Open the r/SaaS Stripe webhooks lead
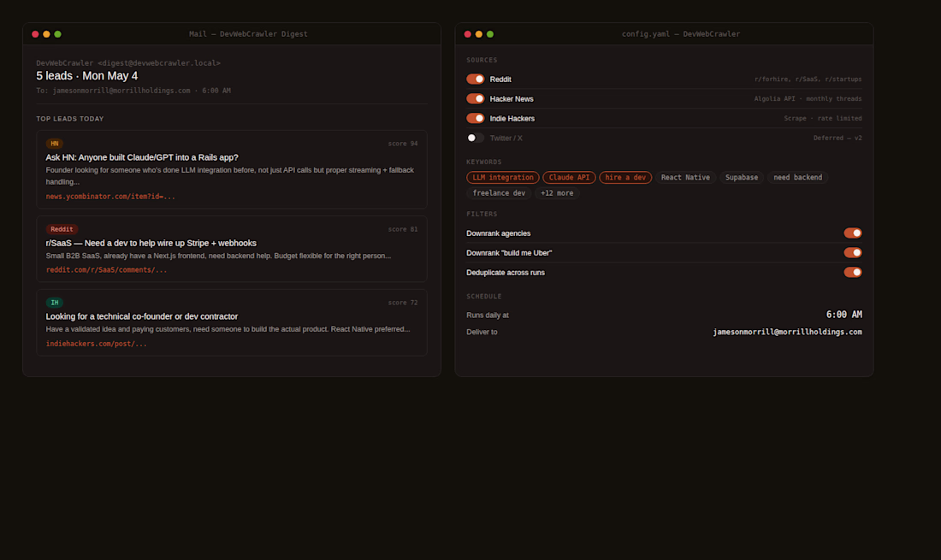The height and width of the screenshot is (560, 941). pyautogui.click(x=151, y=243)
